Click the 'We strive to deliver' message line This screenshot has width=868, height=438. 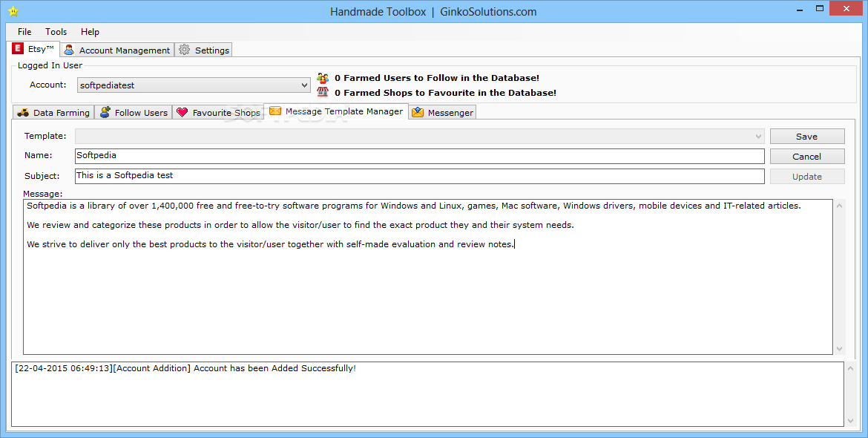270,244
